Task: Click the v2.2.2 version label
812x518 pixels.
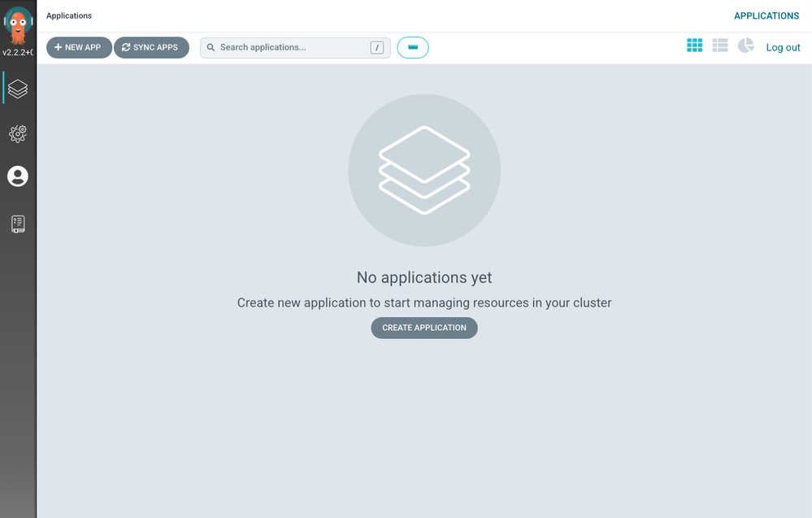Action: click(18, 52)
